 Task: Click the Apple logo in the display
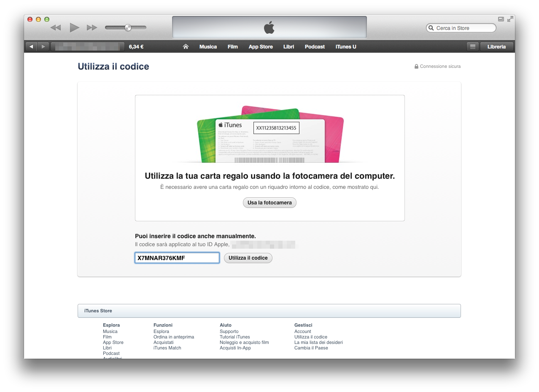pyautogui.click(x=269, y=28)
